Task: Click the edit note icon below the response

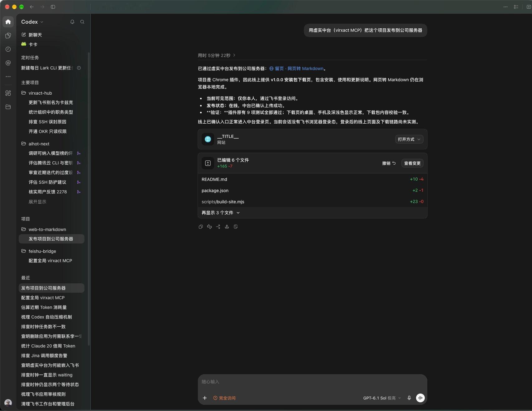Action: point(236,227)
